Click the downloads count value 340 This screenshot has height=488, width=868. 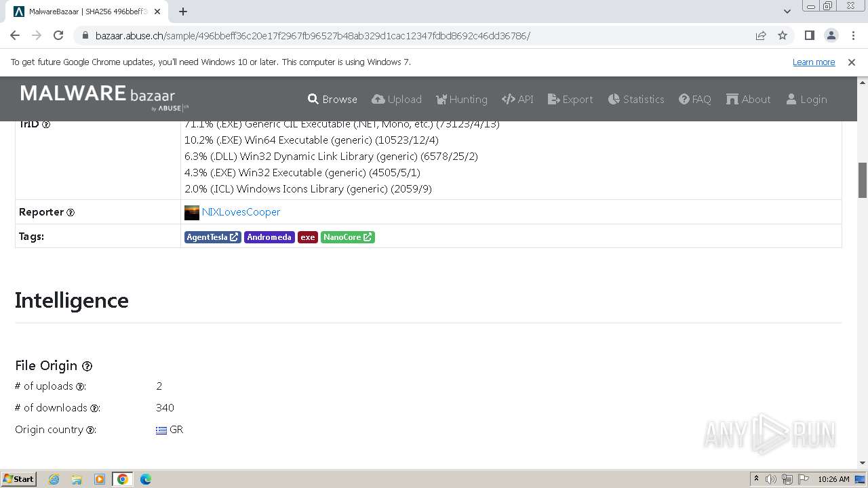point(165,408)
